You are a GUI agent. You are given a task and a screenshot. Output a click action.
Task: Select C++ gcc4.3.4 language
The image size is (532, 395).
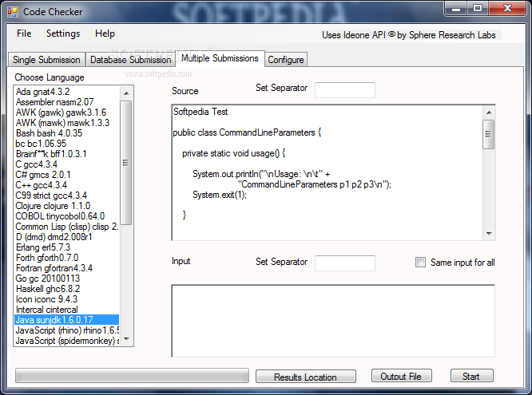pos(67,185)
